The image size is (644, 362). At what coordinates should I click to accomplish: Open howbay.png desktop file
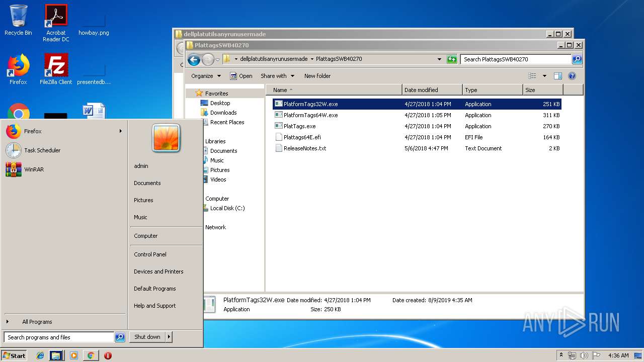pyautogui.click(x=94, y=20)
